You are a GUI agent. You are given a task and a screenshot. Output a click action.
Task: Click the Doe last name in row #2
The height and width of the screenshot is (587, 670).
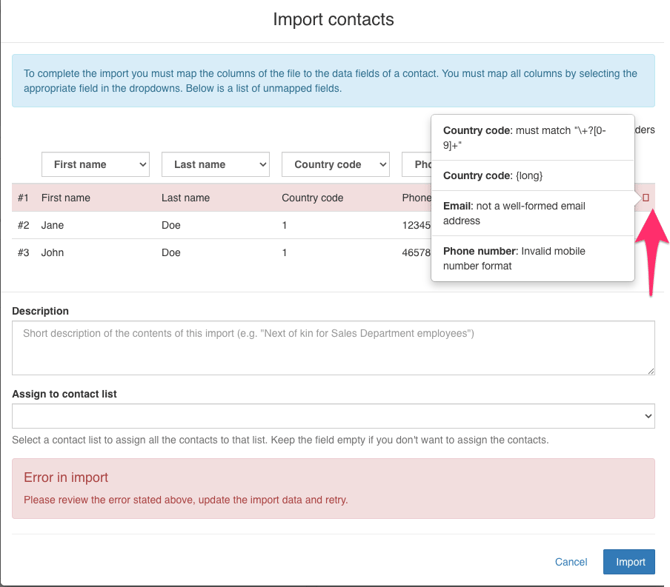(x=172, y=226)
